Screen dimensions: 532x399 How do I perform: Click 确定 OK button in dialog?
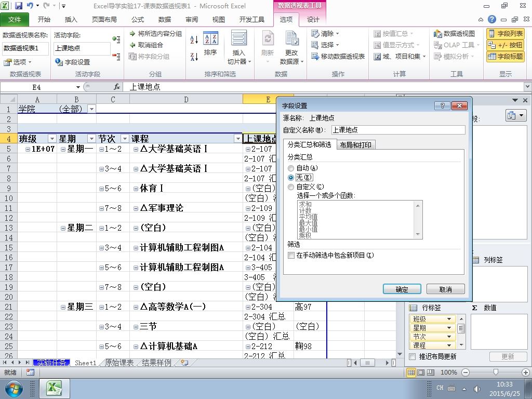[x=402, y=289]
